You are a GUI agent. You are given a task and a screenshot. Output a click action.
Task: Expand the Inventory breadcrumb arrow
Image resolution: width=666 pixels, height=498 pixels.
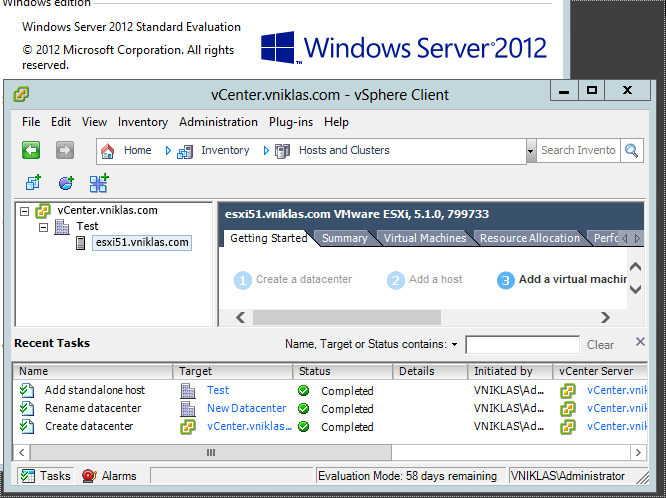pyautogui.click(x=266, y=151)
